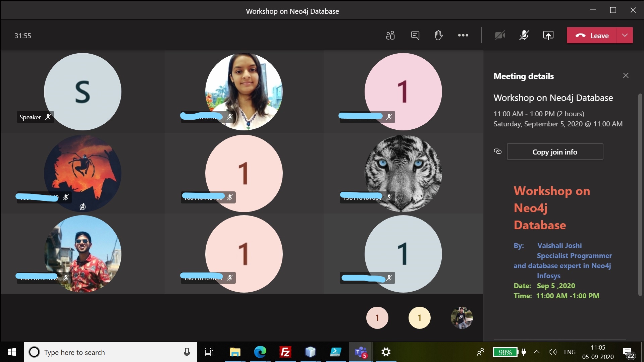
Task: Click Copy join info button
Action: (555, 152)
